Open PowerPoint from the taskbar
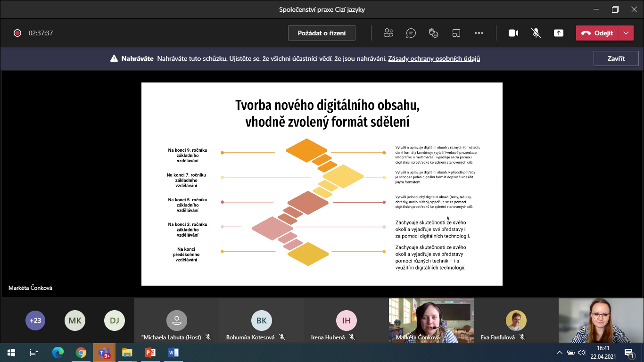Viewport: 644px width, 362px height. 150,352
